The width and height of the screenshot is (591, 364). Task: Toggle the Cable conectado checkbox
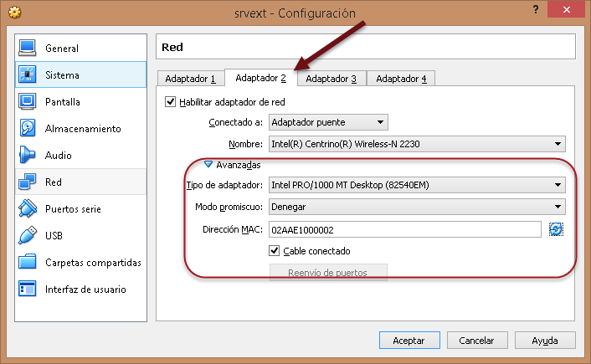click(275, 250)
